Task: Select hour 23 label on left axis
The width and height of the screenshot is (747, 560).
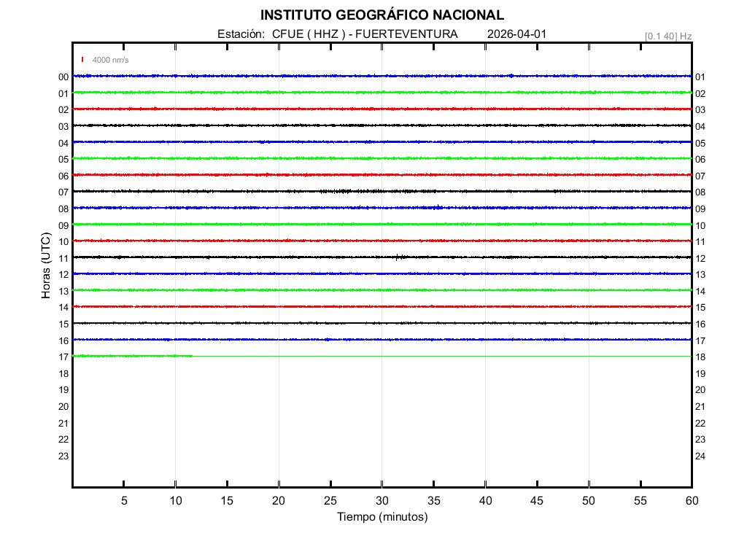Action: point(63,456)
